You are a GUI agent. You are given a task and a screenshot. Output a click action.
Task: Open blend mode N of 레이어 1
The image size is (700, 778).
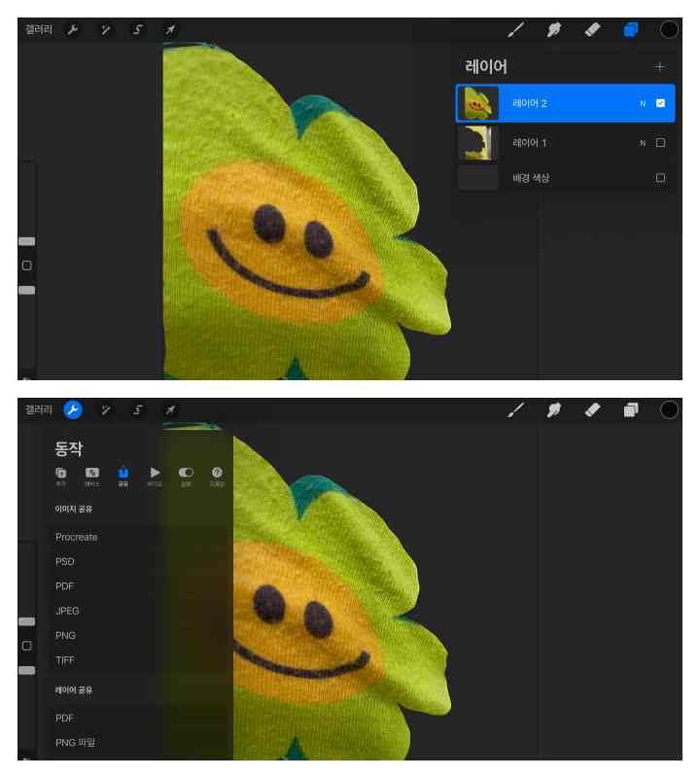[643, 143]
